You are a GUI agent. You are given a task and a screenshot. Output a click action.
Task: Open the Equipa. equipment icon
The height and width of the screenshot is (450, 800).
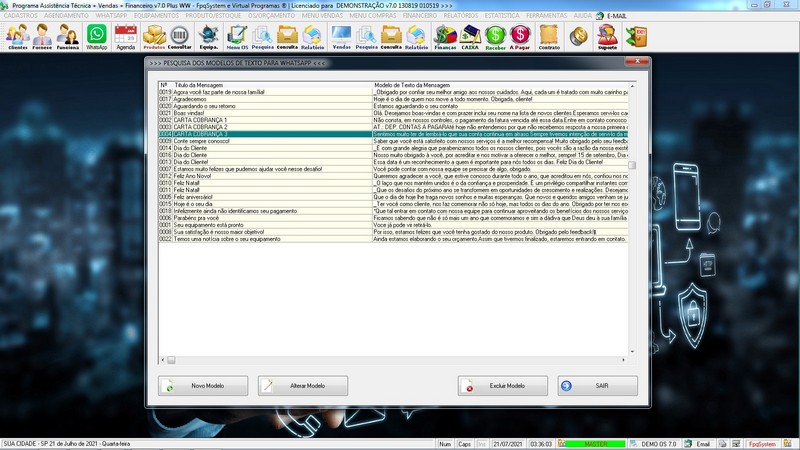click(209, 37)
